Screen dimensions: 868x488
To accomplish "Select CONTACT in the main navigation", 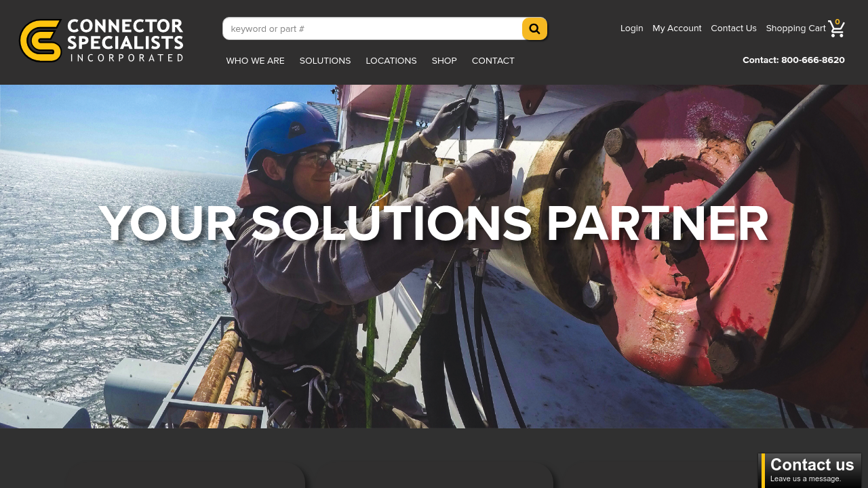I will [493, 61].
